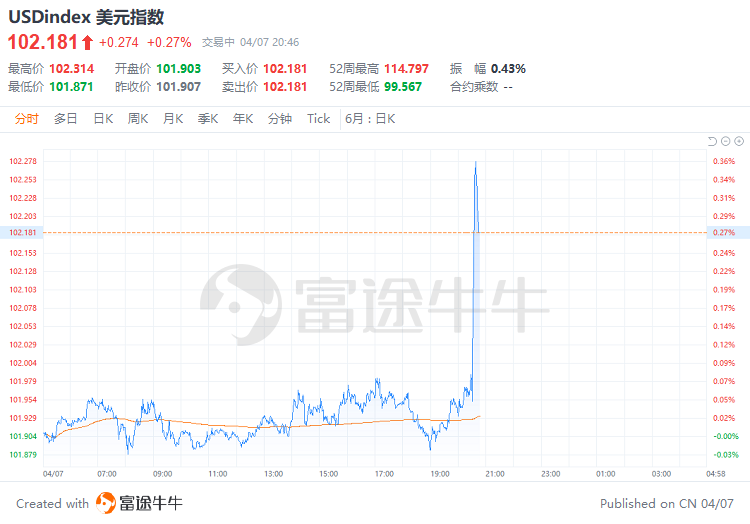Switch to the 季K tab
This screenshot has width=750, height=524.
click(x=208, y=119)
